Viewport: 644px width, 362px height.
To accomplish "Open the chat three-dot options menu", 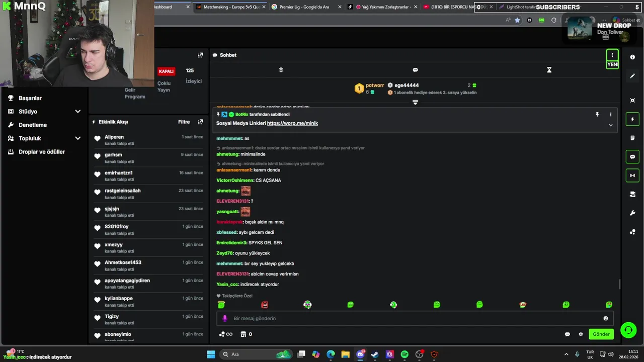I will (x=612, y=55).
